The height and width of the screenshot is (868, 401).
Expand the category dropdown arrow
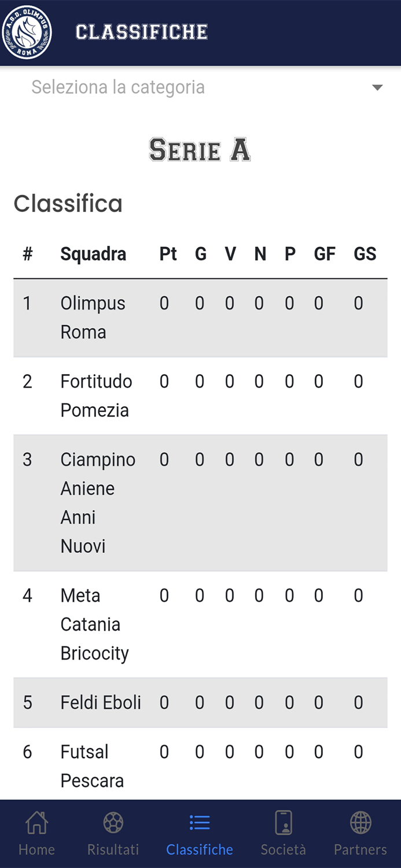pyautogui.click(x=377, y=88)
